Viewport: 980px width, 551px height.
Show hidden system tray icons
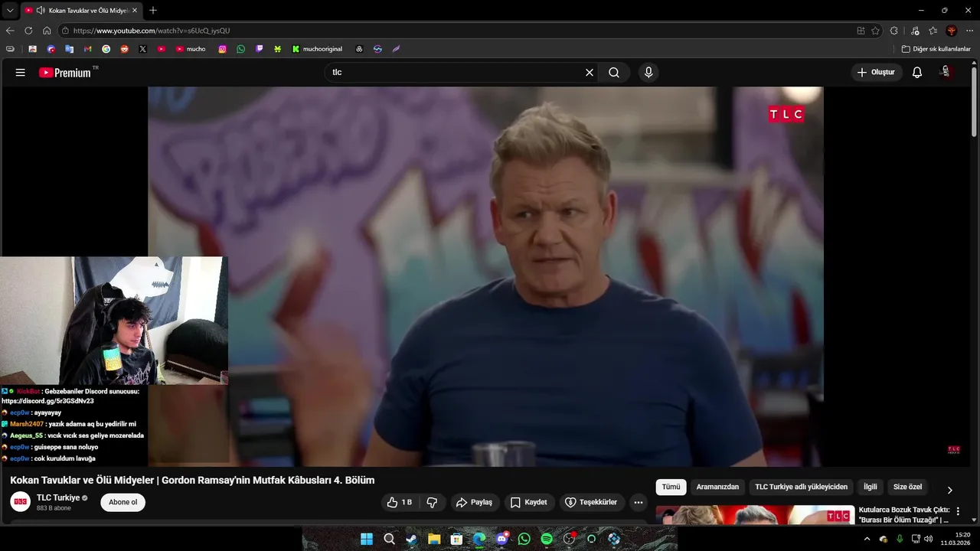click(867, 539)
